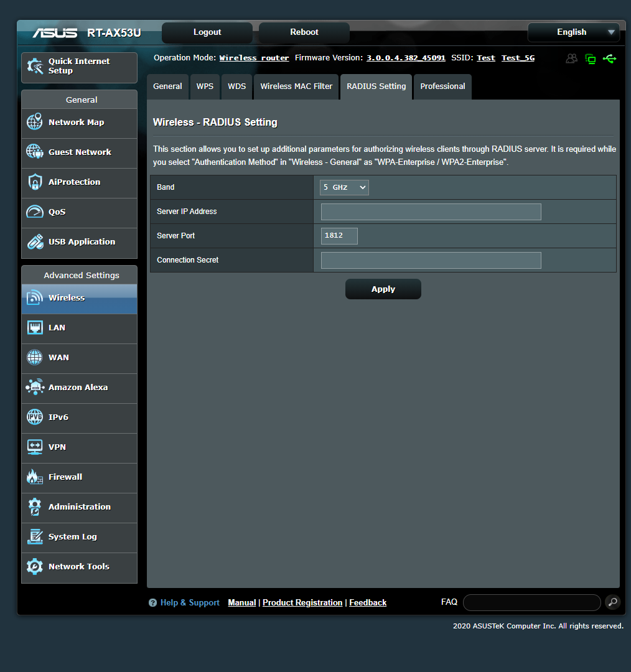This screenshot has width=631, height=672.
Task: Click the Test_5G SSID link
Action: [518, 58]
